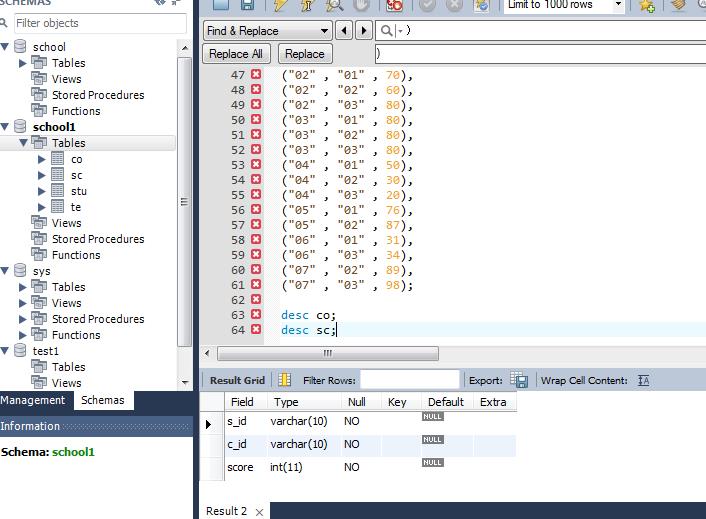Click the save script floppy disk icon

tap(247, 5)
